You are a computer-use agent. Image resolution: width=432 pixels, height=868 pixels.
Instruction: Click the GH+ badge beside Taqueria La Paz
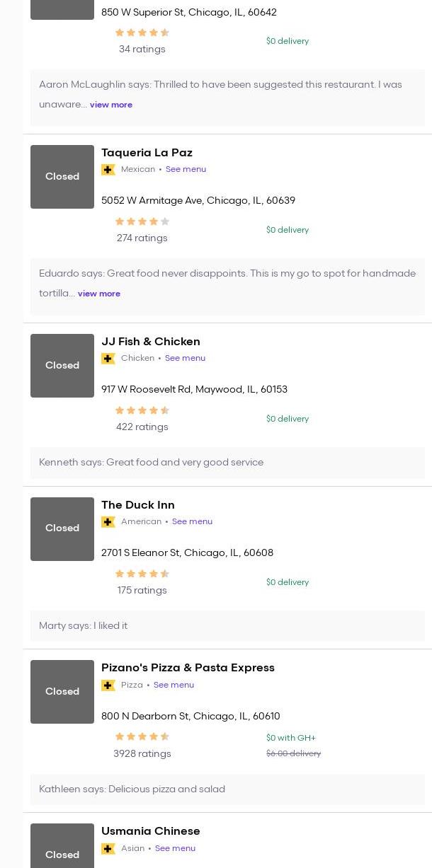pyautogui.click(x=108, y=170)
